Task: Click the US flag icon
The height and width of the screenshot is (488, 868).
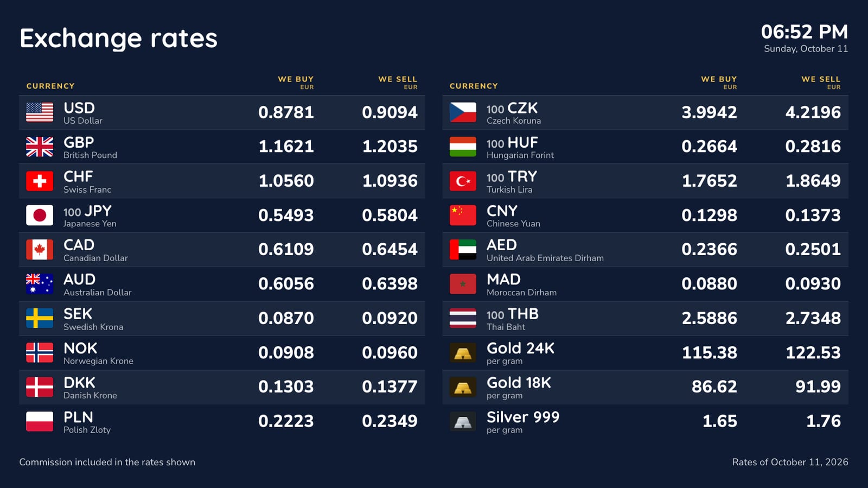Action: pyautogui.click(x=40, y=112)
